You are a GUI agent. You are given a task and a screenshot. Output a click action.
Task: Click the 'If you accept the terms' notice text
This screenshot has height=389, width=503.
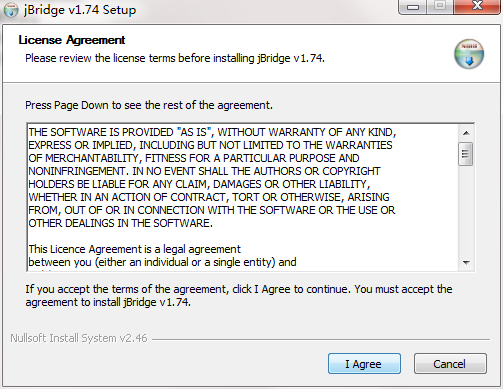point(239,296)
